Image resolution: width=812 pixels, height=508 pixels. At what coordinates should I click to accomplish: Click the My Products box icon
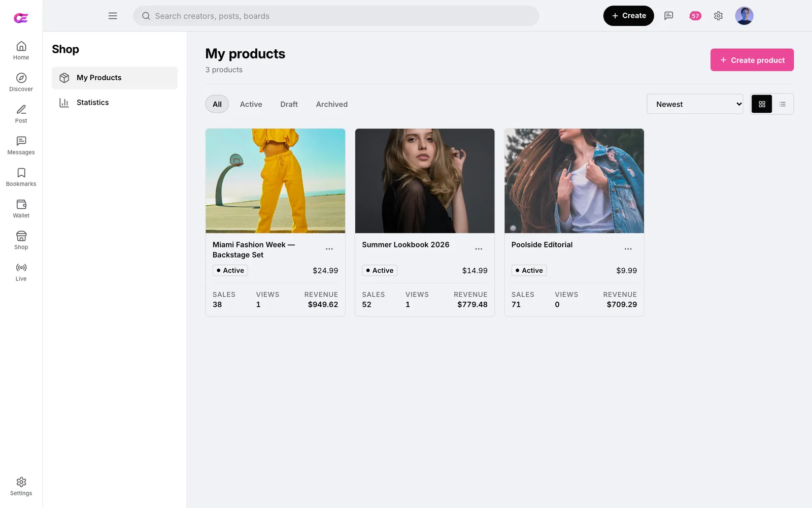click(x=64, y=78)
